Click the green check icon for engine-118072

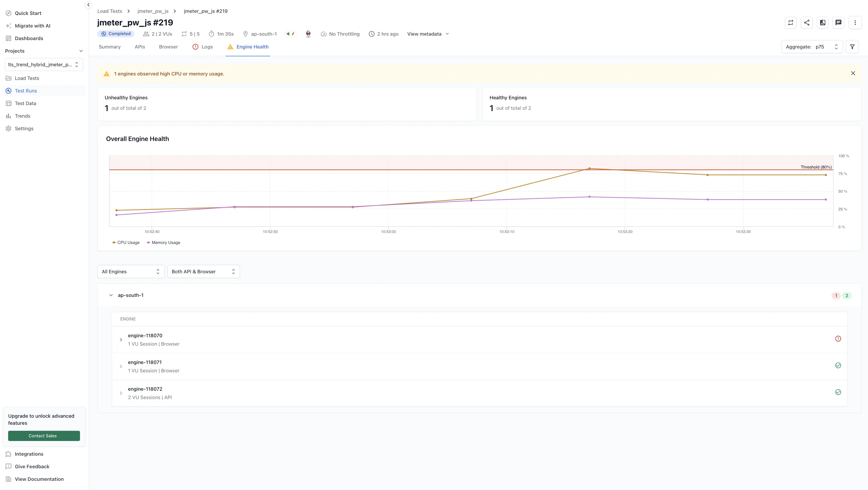click(838, 392)
